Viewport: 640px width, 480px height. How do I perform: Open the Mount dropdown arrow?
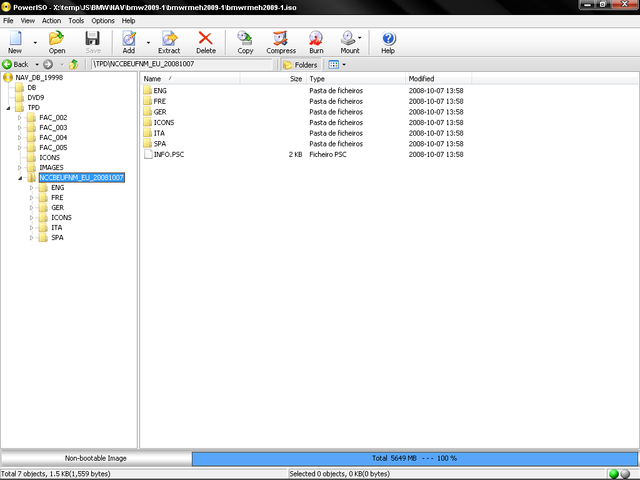[360, 38]
